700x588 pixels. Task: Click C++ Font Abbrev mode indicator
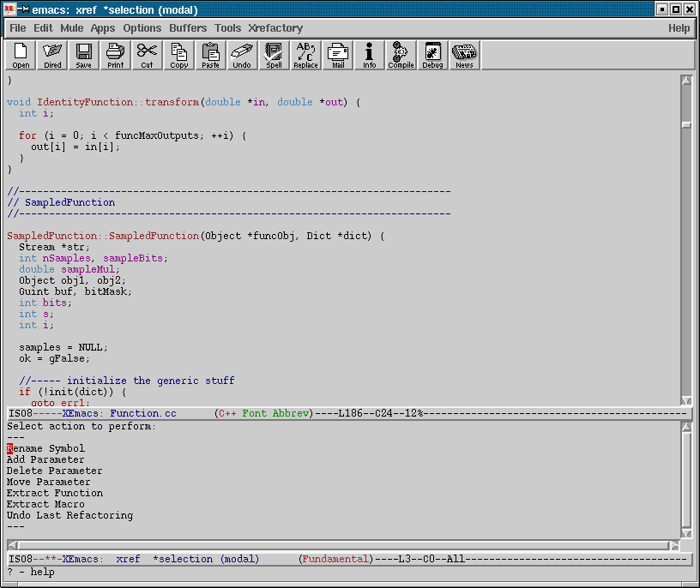tap(263, 413)
